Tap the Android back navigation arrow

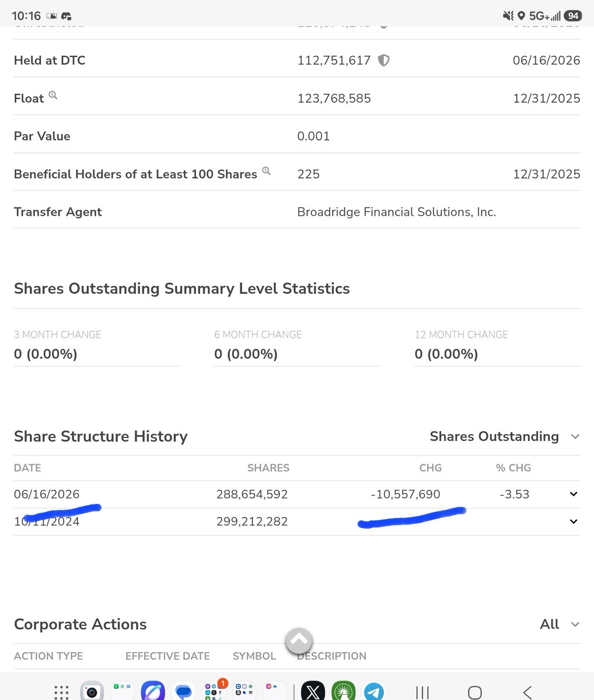point(527,692)
